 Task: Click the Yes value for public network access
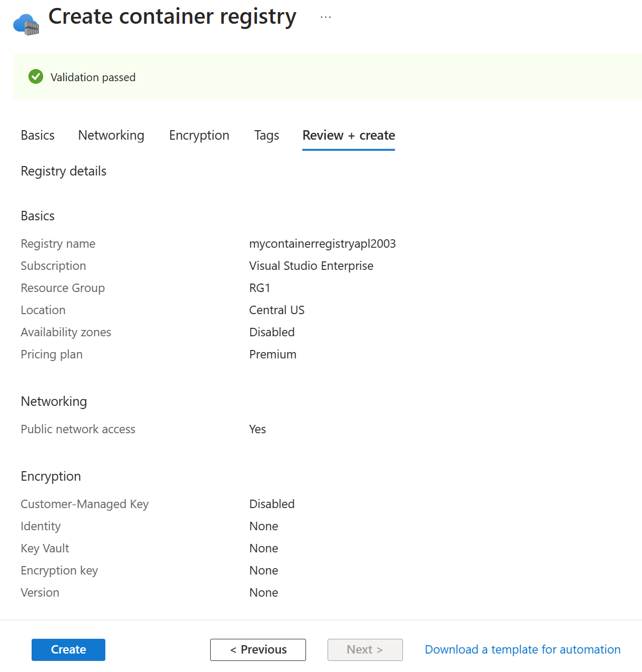(258, 429)
